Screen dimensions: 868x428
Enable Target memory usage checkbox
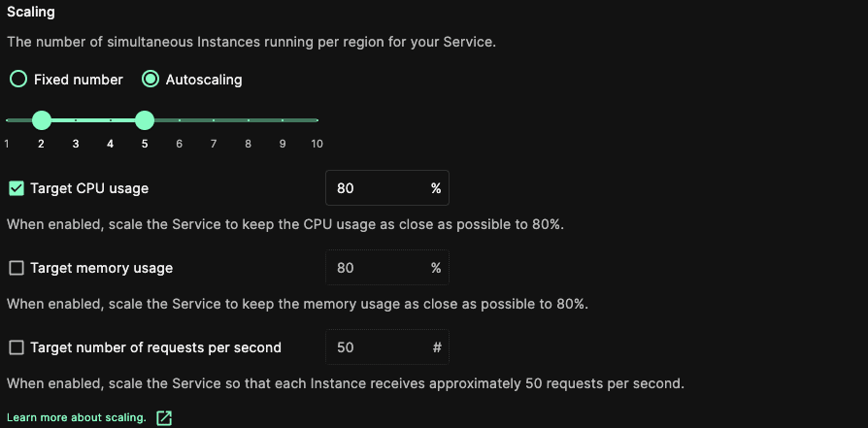(17, 268)
